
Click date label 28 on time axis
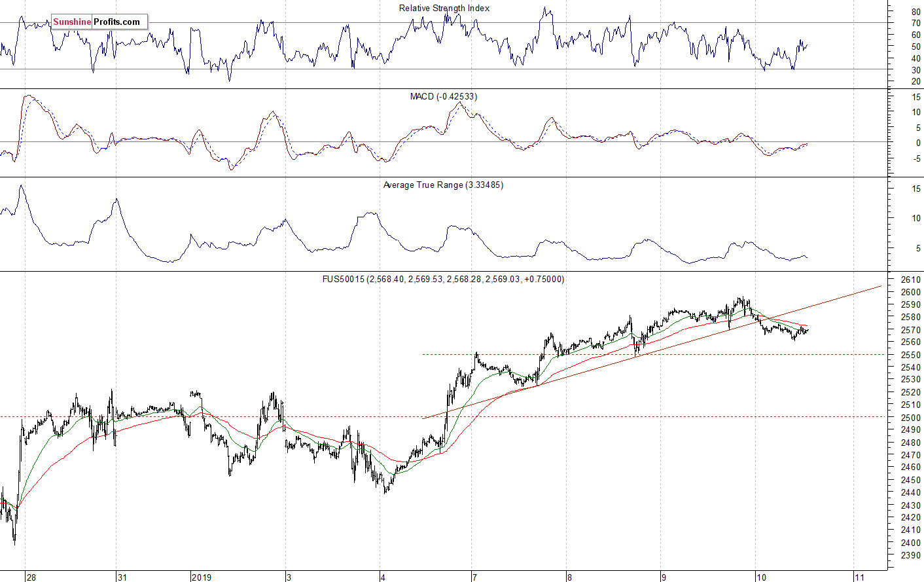click(x=31, y=577)
